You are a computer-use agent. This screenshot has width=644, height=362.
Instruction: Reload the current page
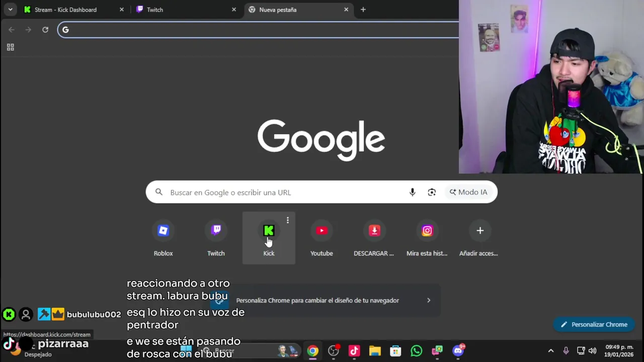(45, 30)
